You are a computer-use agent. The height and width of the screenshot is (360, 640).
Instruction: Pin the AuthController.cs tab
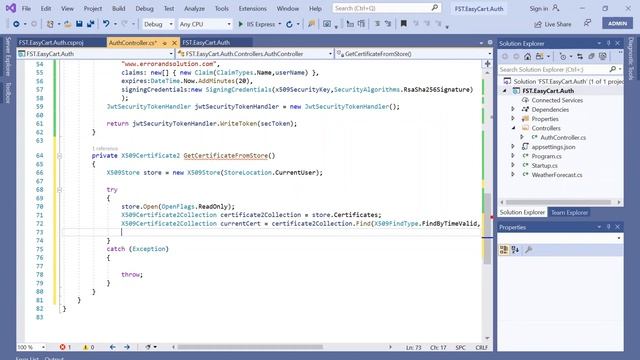point(164,43)
